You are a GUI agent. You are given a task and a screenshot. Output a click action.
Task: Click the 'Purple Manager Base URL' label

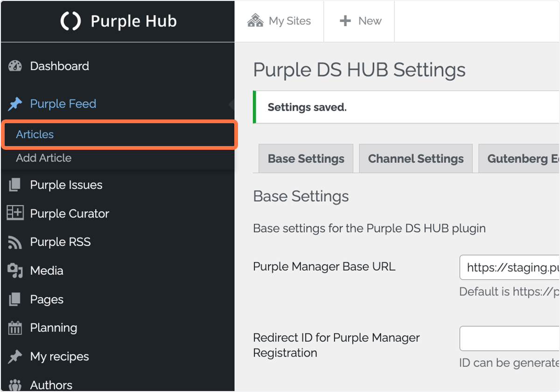pyautogui.click(x=324, y=267)
